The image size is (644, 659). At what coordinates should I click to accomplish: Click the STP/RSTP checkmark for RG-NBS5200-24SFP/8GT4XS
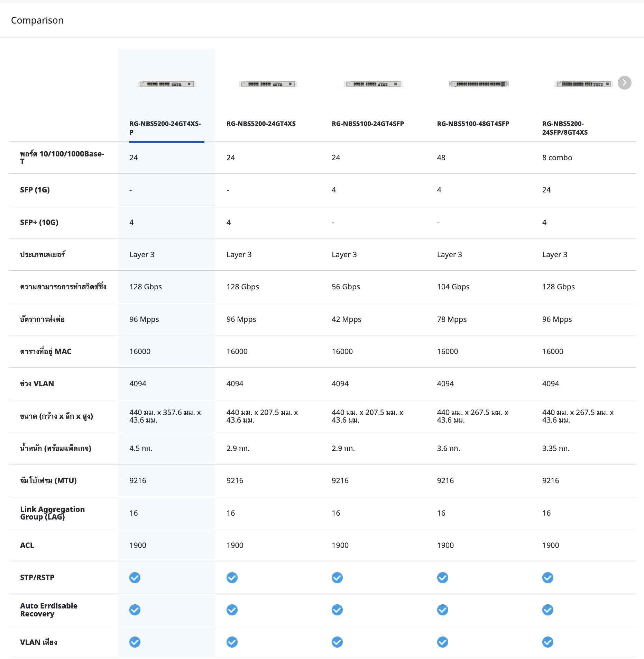tap(548, 577)
